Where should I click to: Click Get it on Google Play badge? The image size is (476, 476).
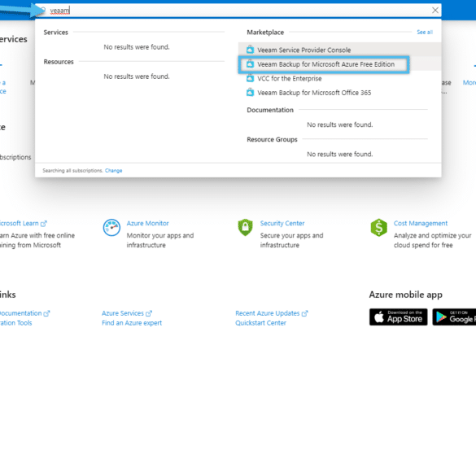click(x=454, y=317)
